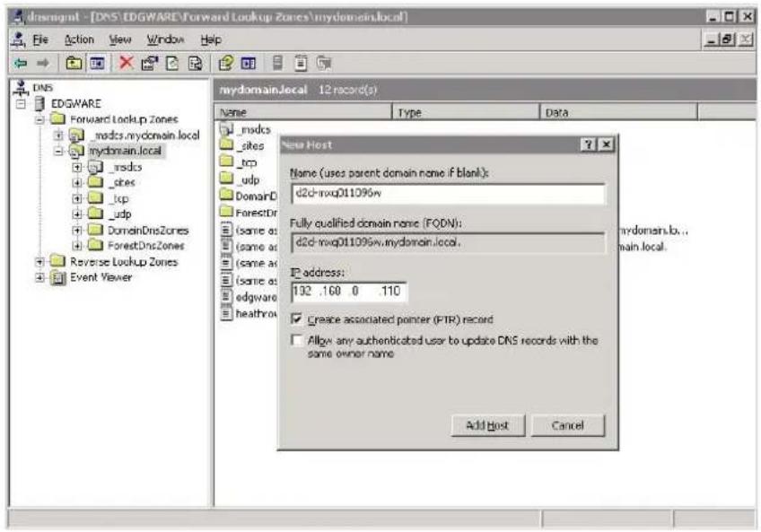The width and height of the screenshot is (761, 532).
Task: Click the New Zone toolbar icon
Action: tap(324, 63)
